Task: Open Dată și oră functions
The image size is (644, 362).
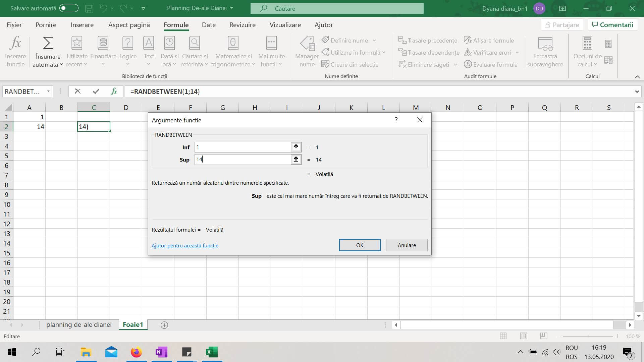Action: (169, 51)
